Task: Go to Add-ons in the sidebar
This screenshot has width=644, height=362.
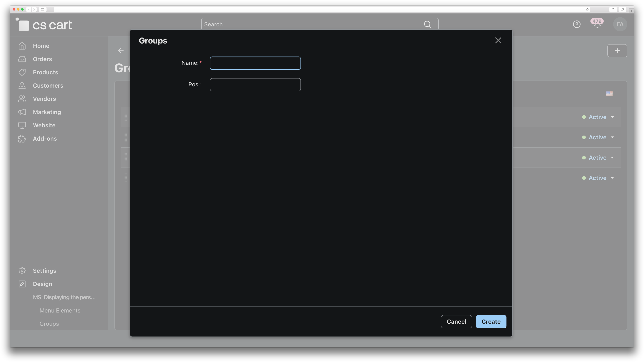Action: (x=45, y=138)
